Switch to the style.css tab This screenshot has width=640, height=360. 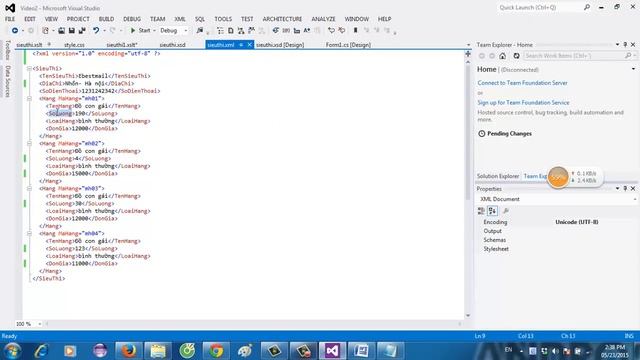click(74, 45)
